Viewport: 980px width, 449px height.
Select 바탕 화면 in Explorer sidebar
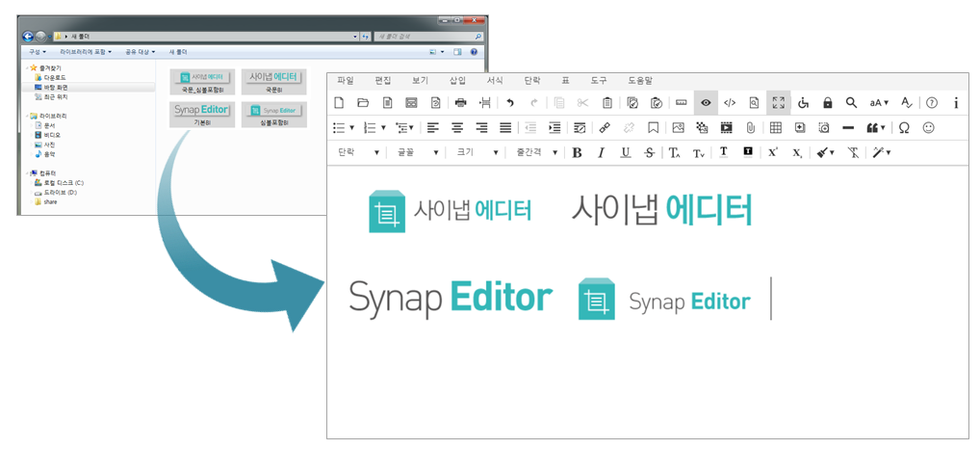pos(55,88)
